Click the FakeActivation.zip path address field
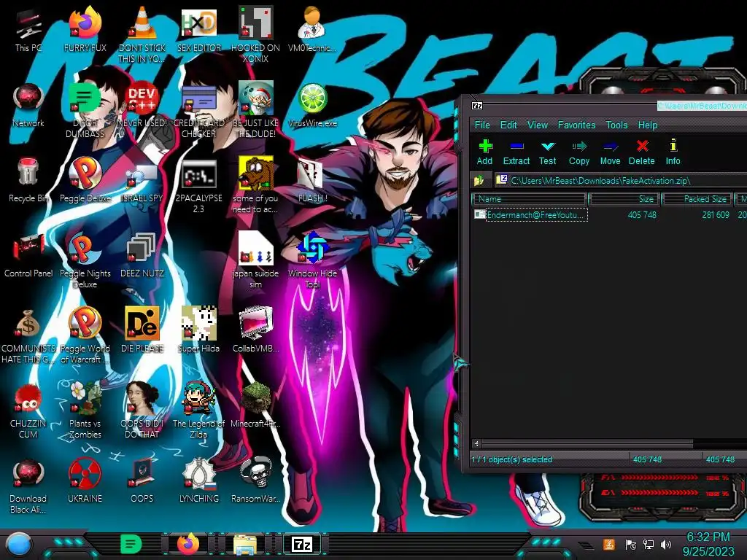 [x=621, y=181]
